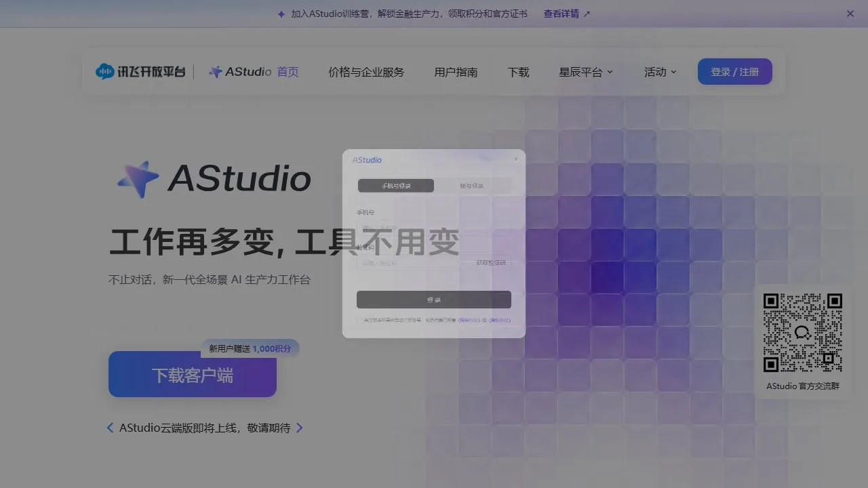Click the sparkle icon in announcement banner

click(281, 14)
